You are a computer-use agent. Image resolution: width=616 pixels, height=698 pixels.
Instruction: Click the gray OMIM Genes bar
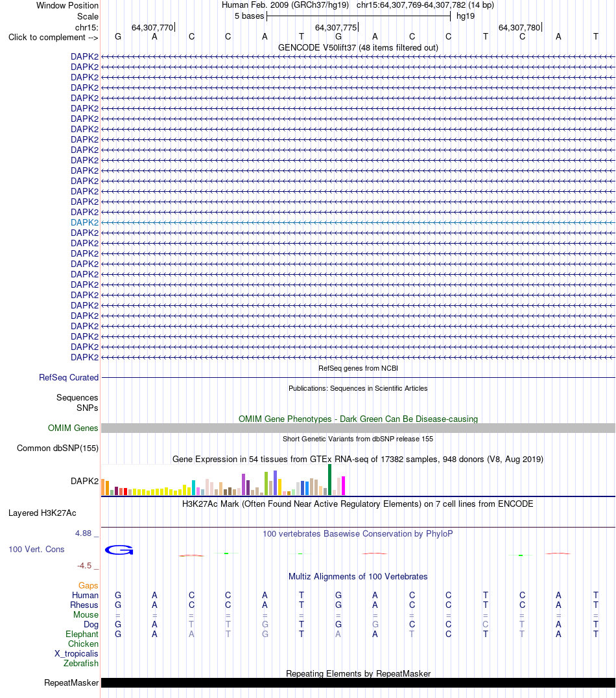(358, 428)
